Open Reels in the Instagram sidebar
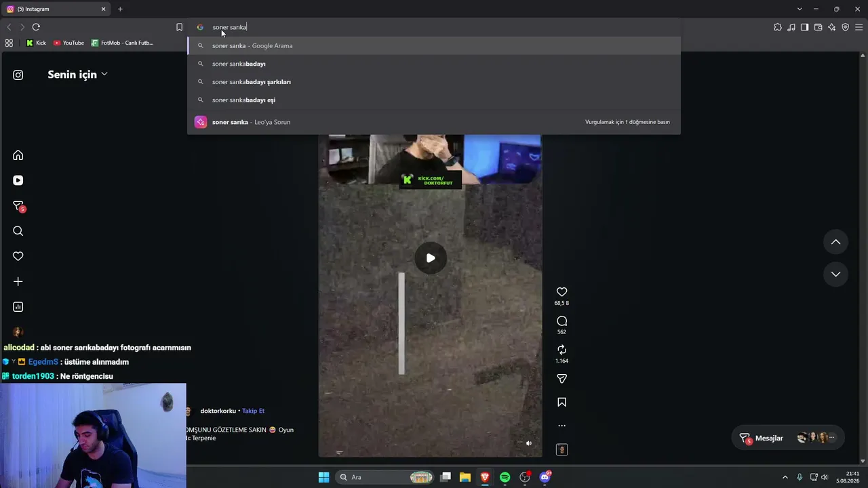This screenshot has height=488, width=868. 18,180
